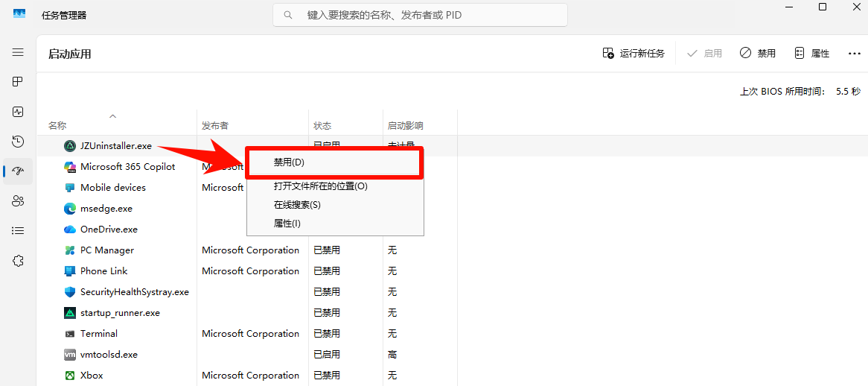This screenshot has width=868, height=386.
Task: Select the vmtoolsd.exe row name
Action: 109,355
